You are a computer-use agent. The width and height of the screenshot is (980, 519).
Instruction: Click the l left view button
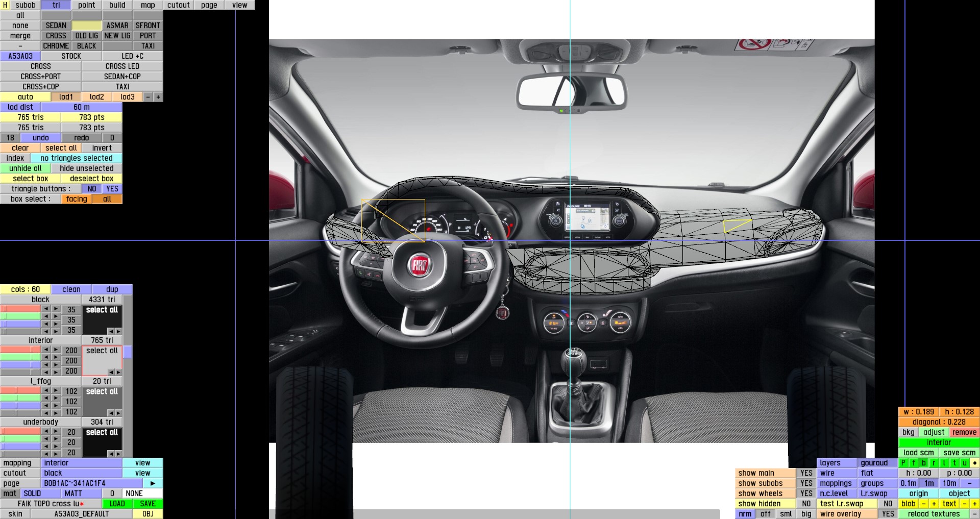[944, 463]
